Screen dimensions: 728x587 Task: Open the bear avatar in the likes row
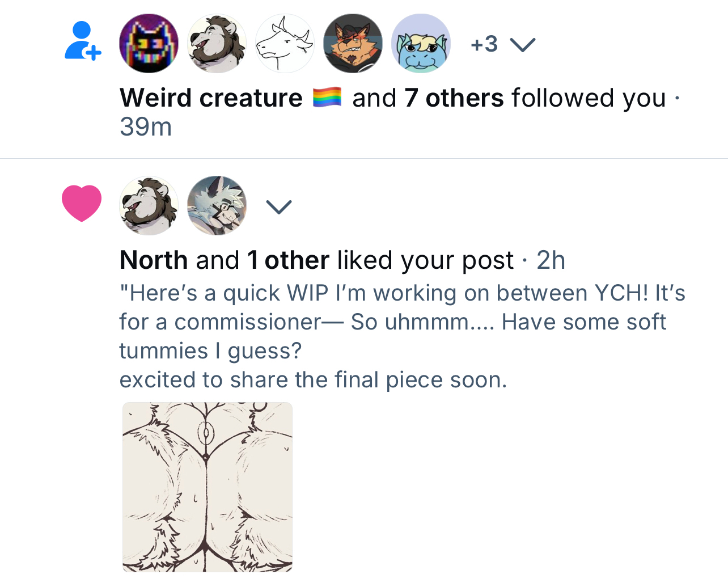(149, 205)
